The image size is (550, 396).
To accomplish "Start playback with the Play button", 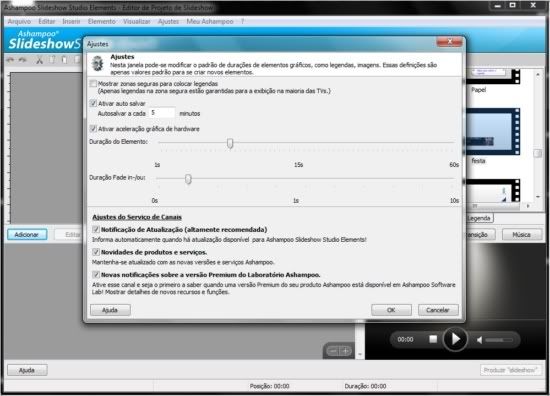I will (455, 339).
